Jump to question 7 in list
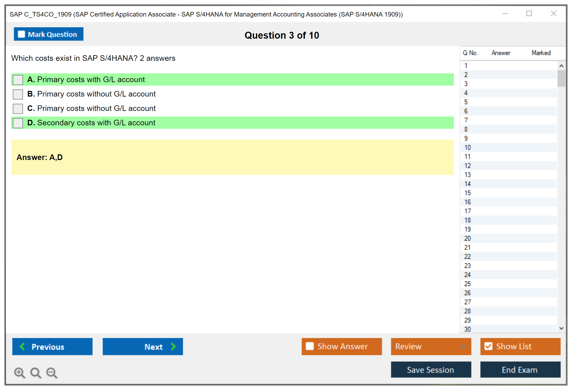 click(466, 120)
